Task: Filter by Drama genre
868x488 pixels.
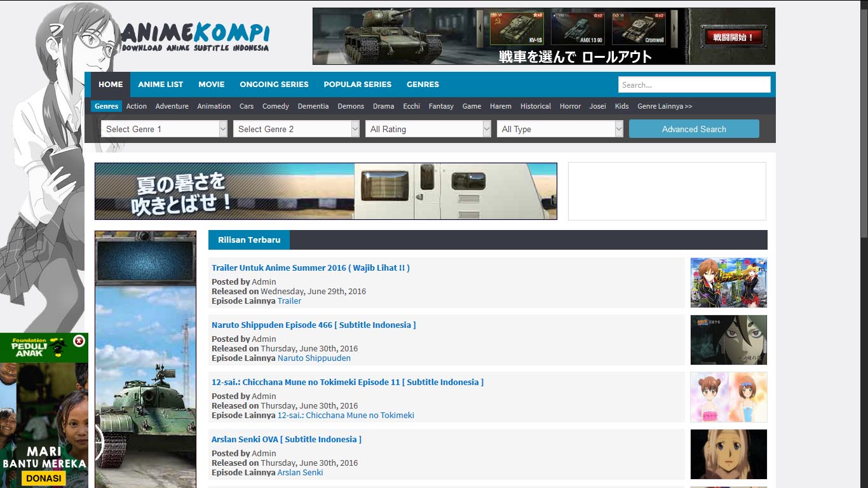Action: pyautogui.click(x=384, y=106)
